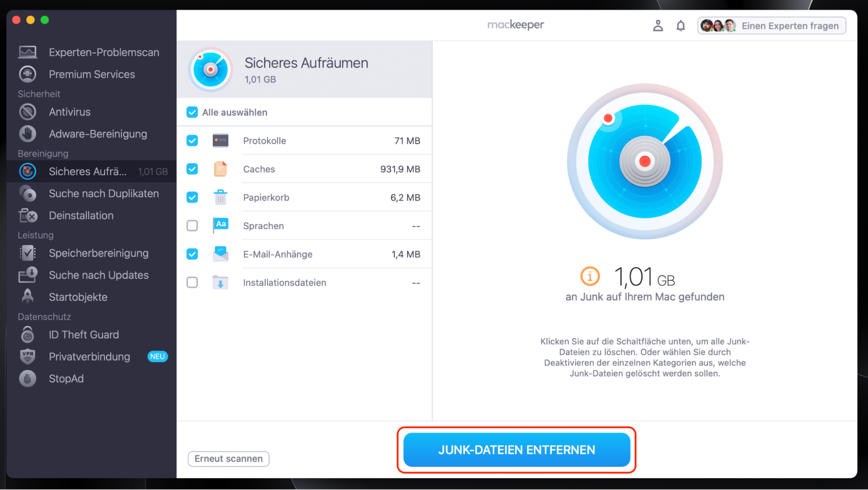This screenshot has width=868, height=490.
Task: Click the Erneut scannen button
Action: click(x=228, y=459)
